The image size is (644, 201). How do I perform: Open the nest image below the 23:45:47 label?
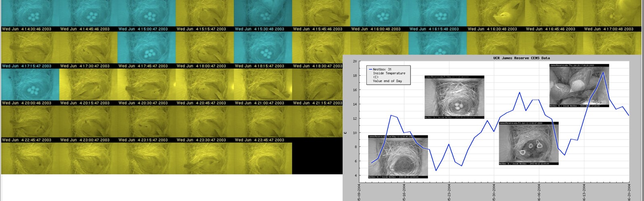pos(263,158)
